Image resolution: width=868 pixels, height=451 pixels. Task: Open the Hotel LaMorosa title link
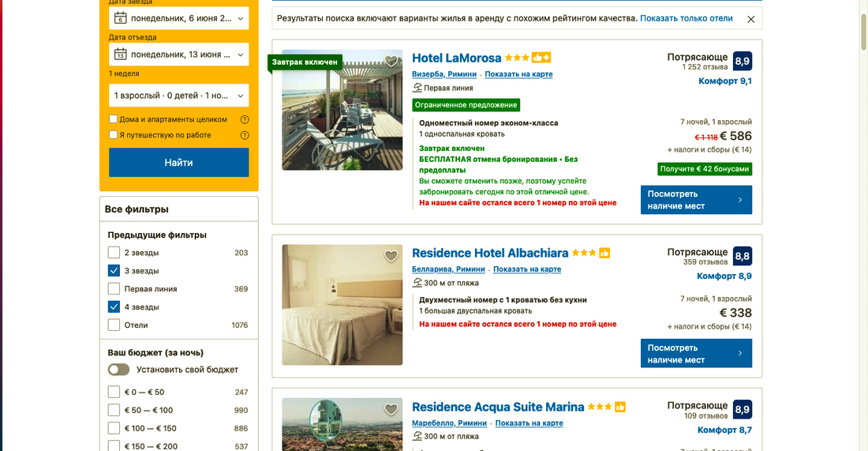click(x=457, y=58)
